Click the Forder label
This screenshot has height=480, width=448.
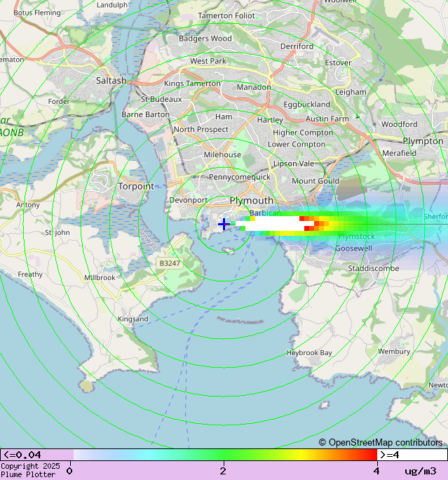click(x=59, y=101)
